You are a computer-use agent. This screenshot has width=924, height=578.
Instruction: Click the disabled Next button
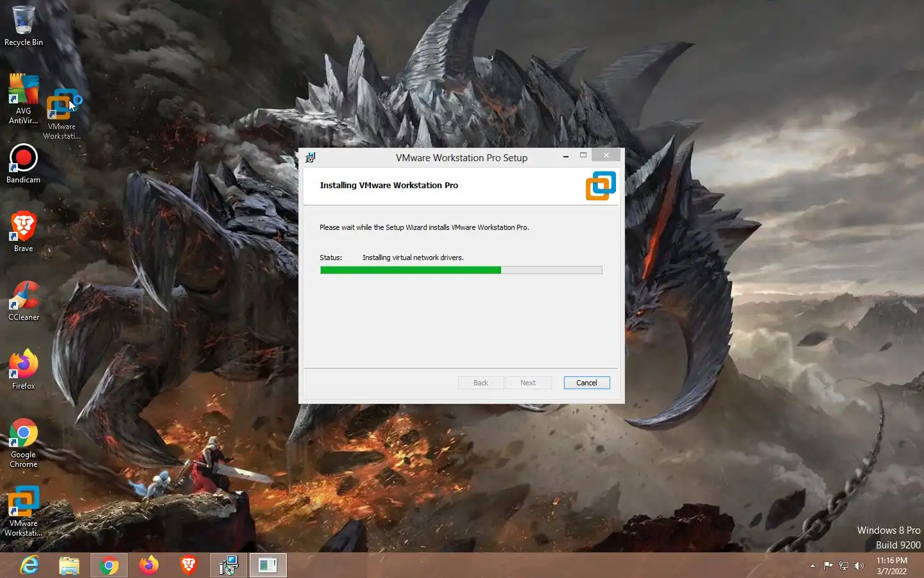point(527,383)
